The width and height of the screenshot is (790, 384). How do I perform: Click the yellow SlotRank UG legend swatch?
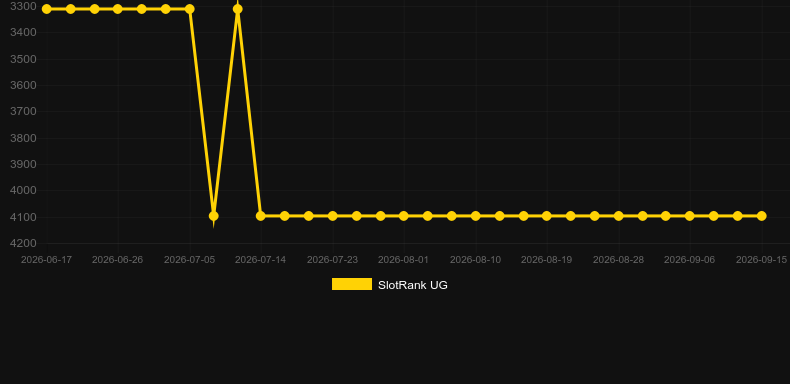[x=352, y=284]
